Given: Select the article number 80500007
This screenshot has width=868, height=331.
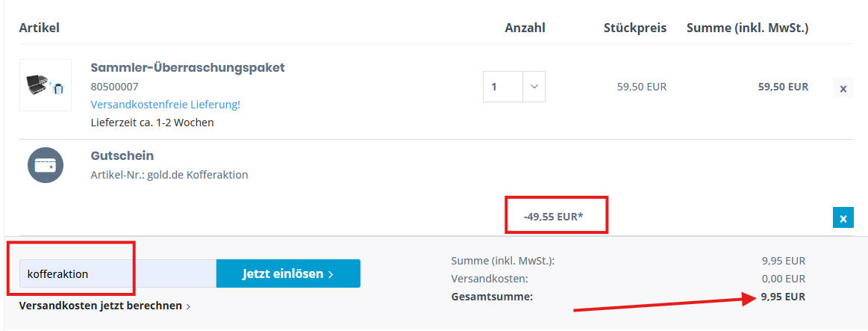Looking at the screenshot, I should 114,87.
